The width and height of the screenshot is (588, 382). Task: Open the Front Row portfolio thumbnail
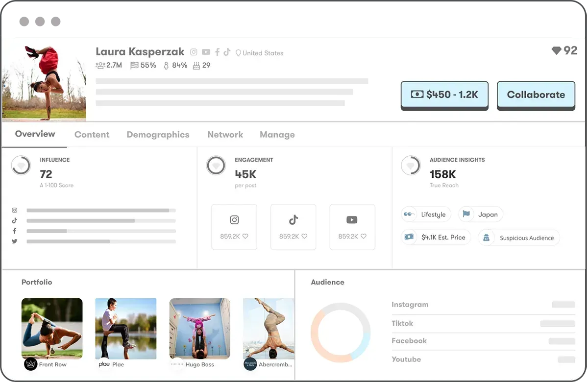click(x=52, y=328)
